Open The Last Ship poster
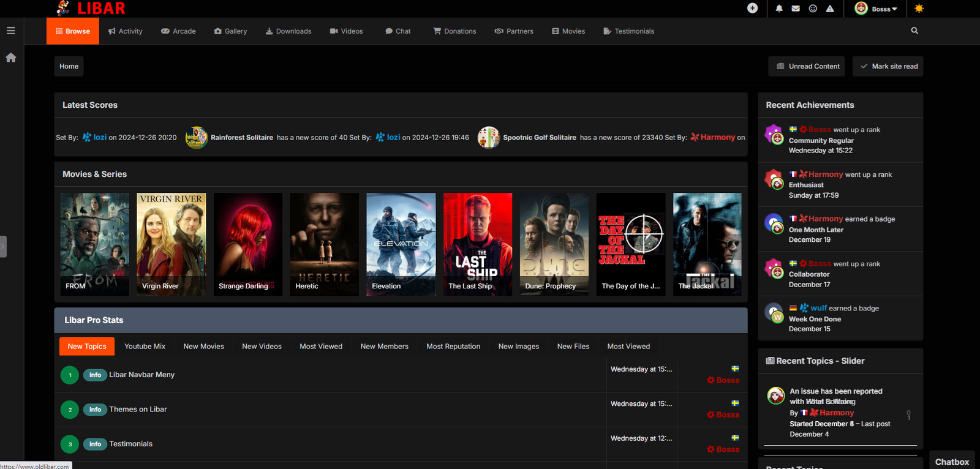The width and height of the screenshot is (980, 469). click(x=478, y=244)
